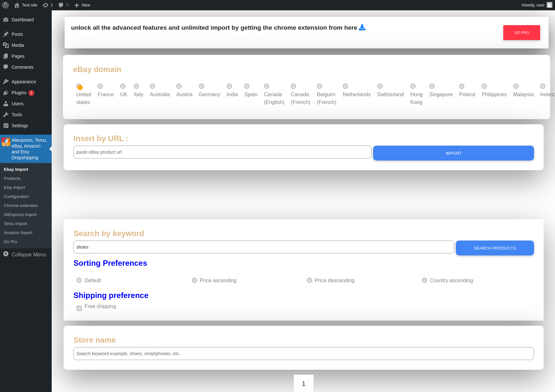Click the Media icon in sidebar
Image resolution: width=555 pixels, height=392 pixels.
[x=6, y=45]
